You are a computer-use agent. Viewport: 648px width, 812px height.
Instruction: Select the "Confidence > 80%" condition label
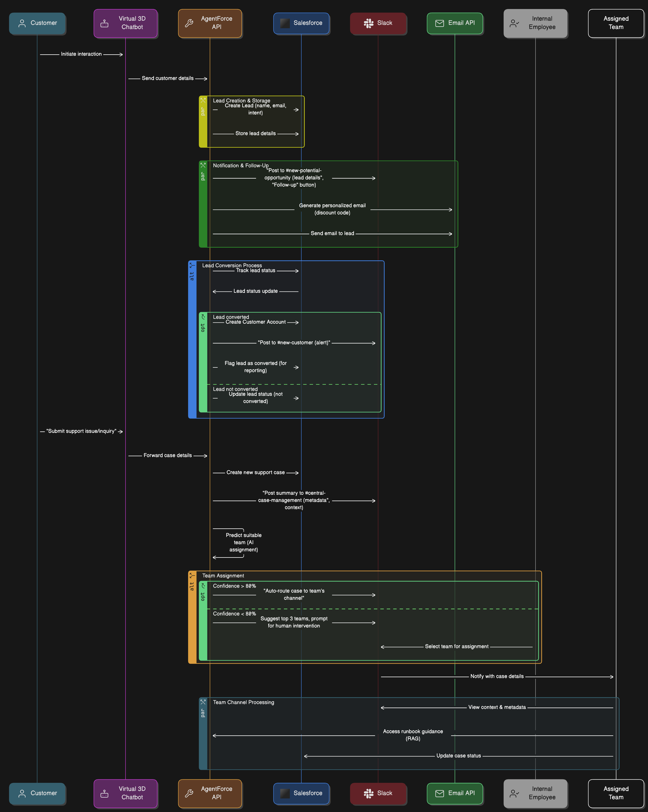coord(234,586)
